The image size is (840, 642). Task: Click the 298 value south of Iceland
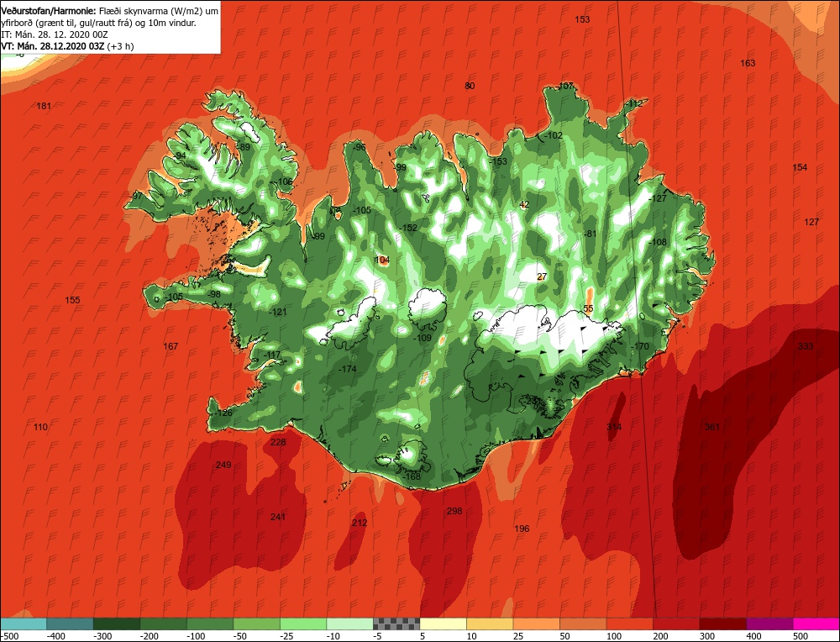point(454,511)
